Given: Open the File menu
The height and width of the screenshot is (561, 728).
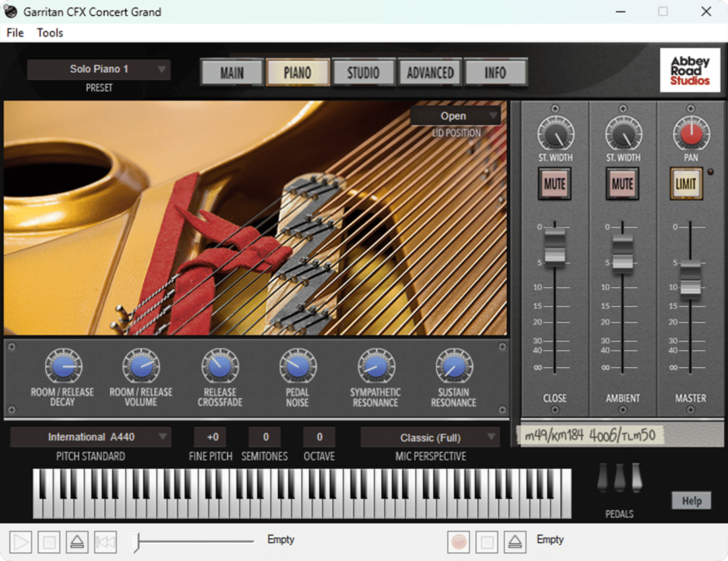Looking at the screenshot, I should [16, 33].
